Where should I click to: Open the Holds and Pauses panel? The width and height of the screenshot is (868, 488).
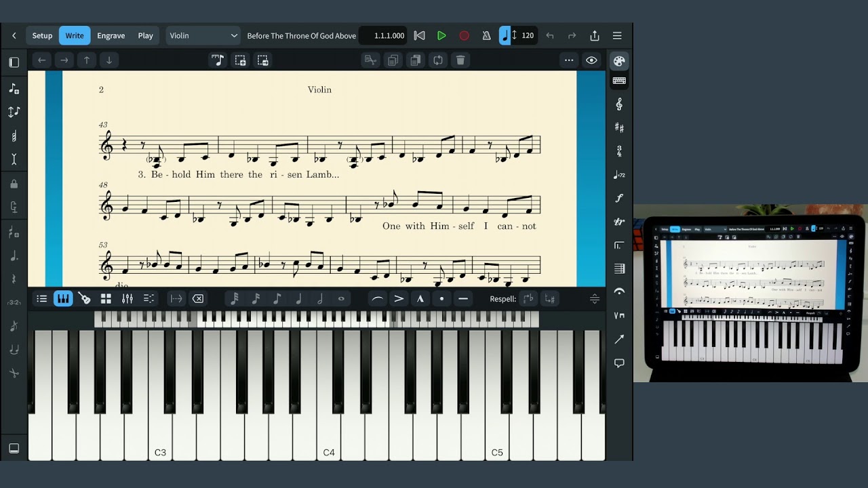tap(619, 292)
